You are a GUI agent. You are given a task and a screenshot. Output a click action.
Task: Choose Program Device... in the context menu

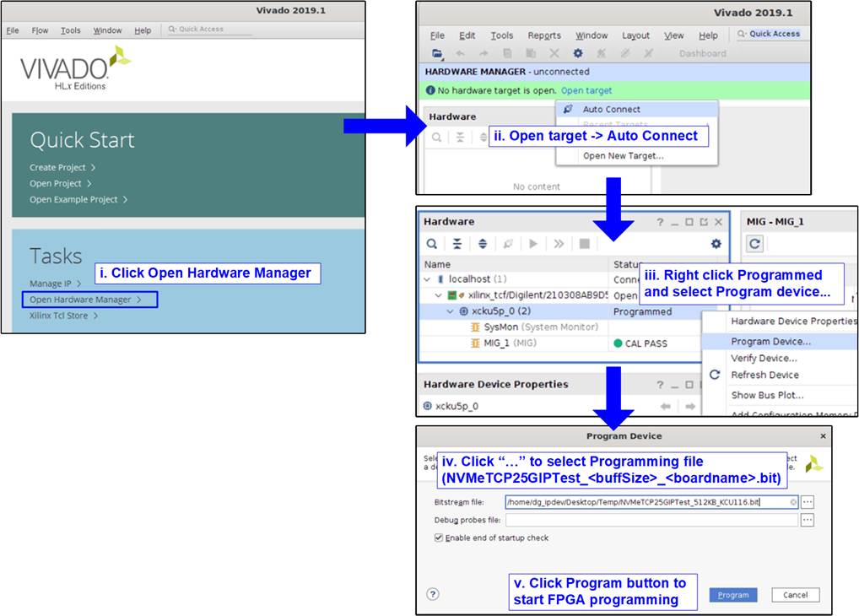coord(770,342)
